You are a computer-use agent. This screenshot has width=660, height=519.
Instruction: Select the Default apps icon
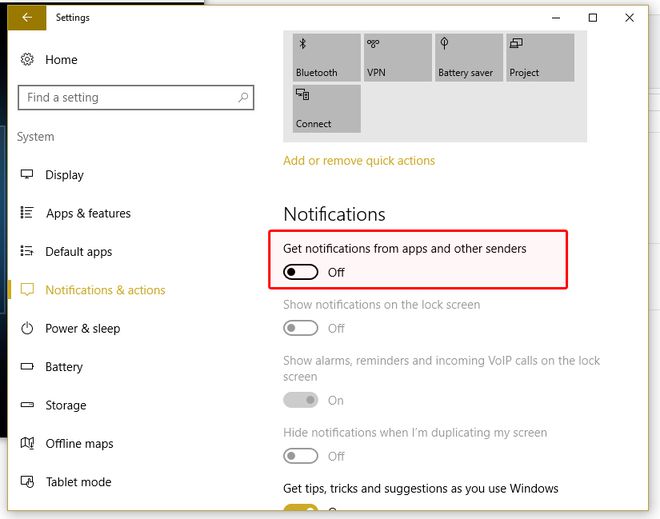[x=27, y=251]
